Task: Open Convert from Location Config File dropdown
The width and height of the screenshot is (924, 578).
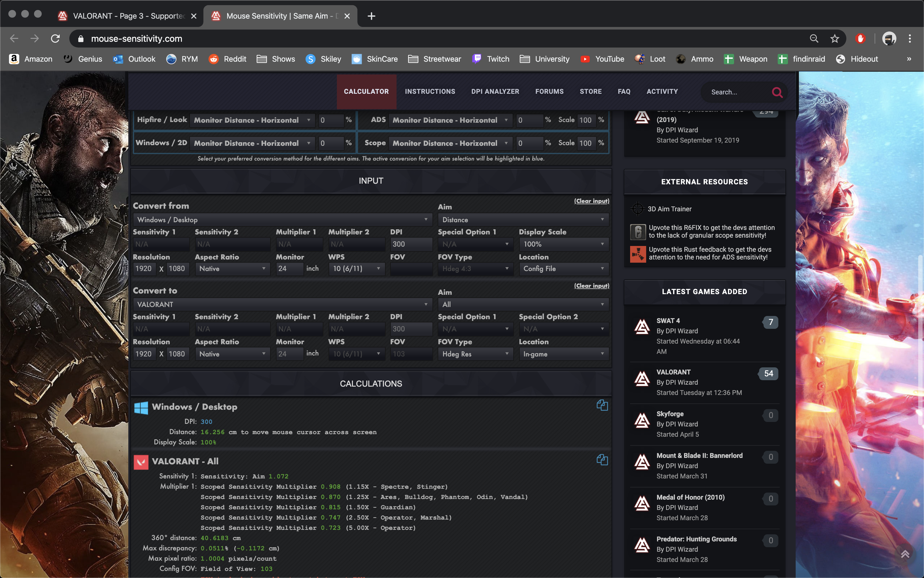Action: click(564, 269)
